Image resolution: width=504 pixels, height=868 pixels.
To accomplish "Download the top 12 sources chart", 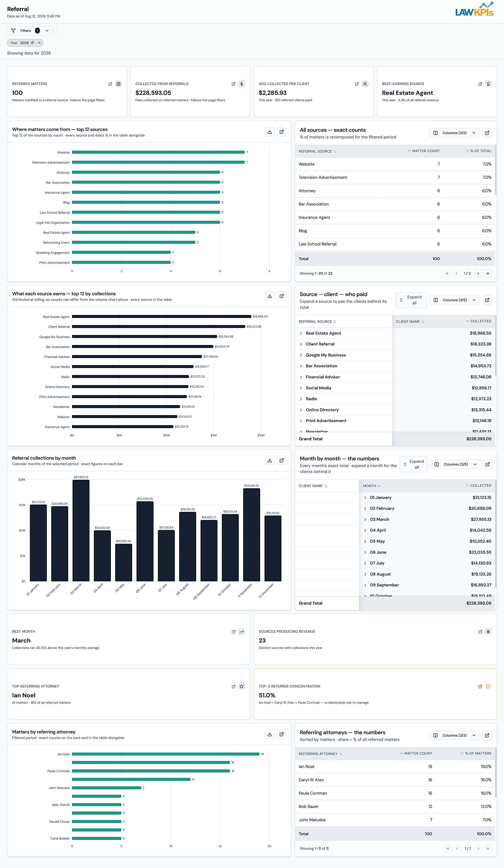I will tap(270, 132).
